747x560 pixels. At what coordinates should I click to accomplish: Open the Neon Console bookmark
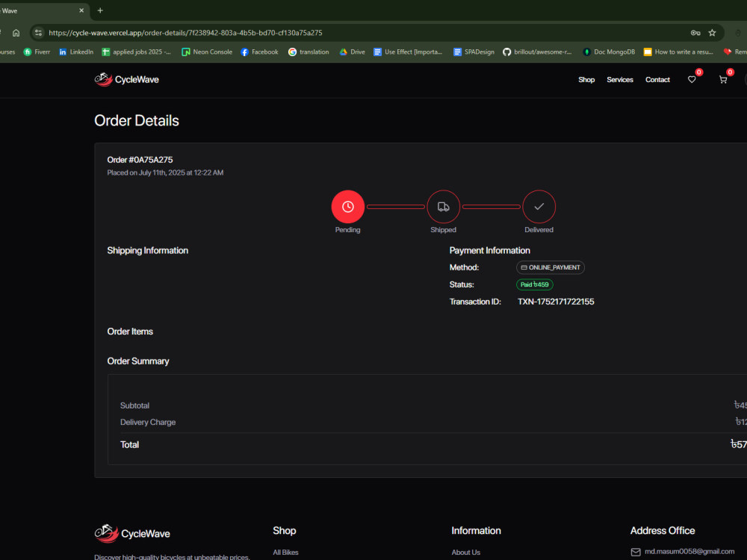pos(207,52)
